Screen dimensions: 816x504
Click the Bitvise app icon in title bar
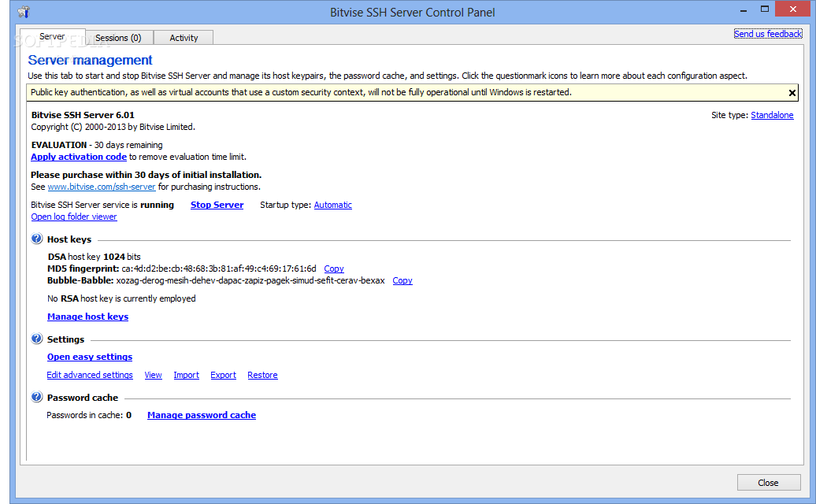tap(24, 12)
